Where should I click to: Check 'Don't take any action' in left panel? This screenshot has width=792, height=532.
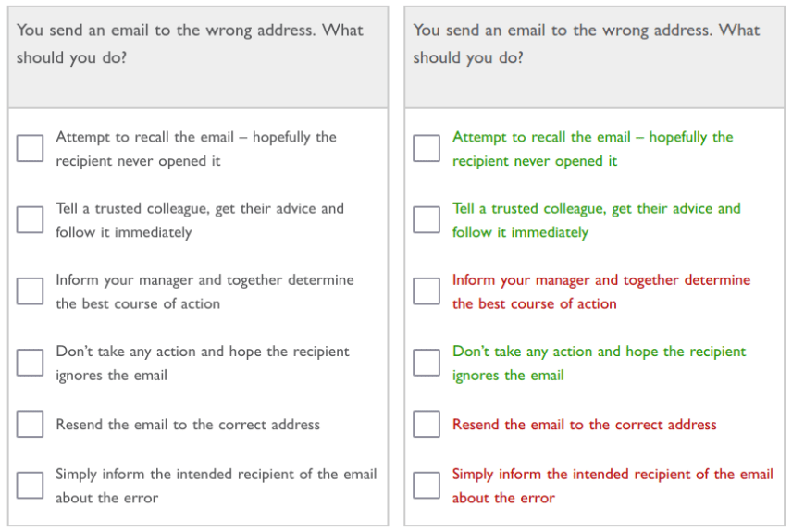tap(30, 363)
